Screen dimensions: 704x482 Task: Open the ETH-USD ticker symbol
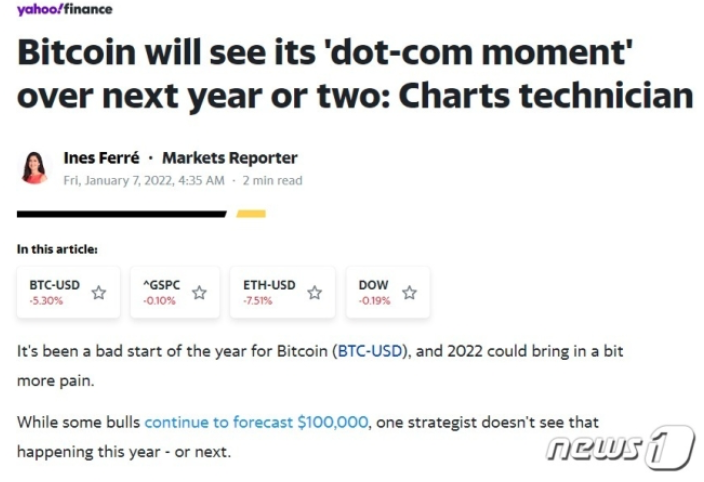tap(269, 285)
